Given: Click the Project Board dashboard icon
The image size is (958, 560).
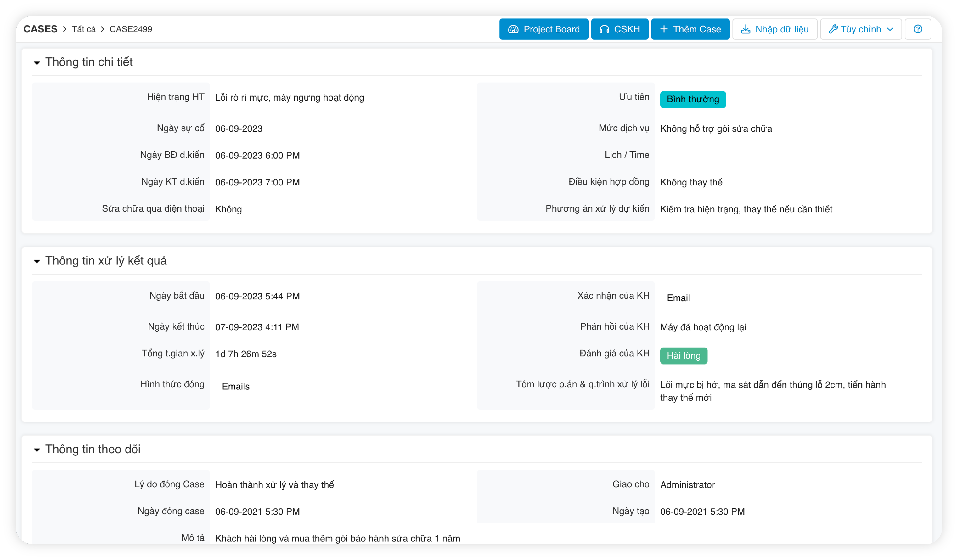Looking at the screenshot, I should (x=513, y=29).
